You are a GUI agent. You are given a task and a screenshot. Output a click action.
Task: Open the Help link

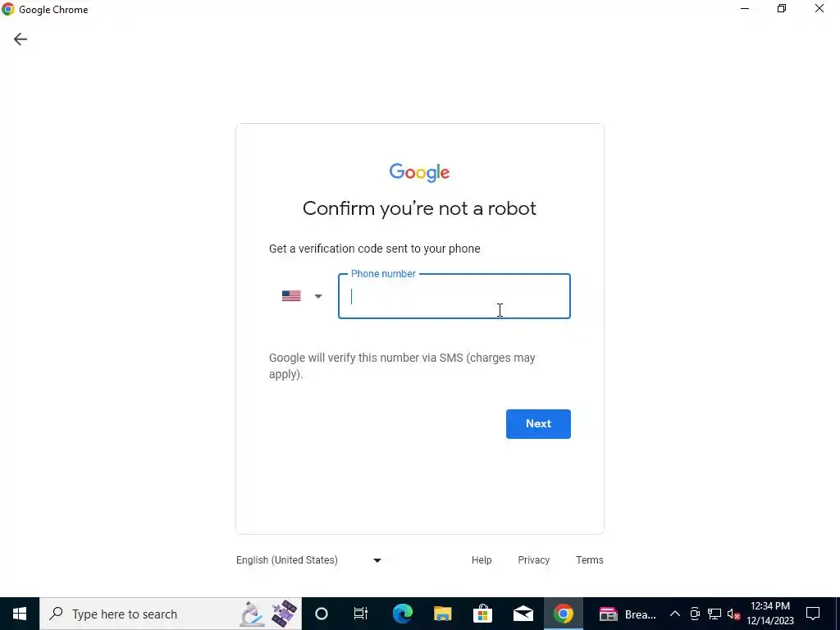pyautogui.click(x=482, y=559)
